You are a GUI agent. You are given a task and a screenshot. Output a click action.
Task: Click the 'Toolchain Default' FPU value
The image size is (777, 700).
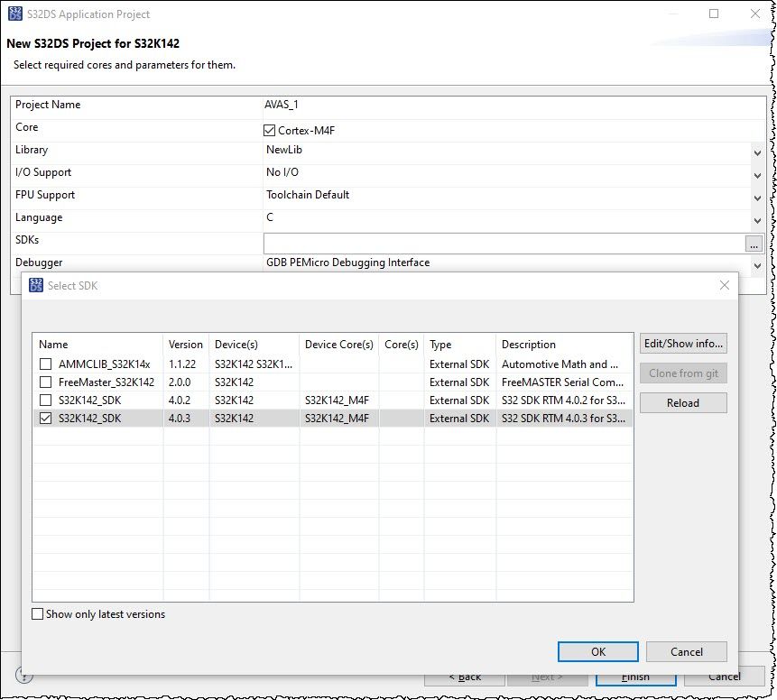(x=308, y=195)
